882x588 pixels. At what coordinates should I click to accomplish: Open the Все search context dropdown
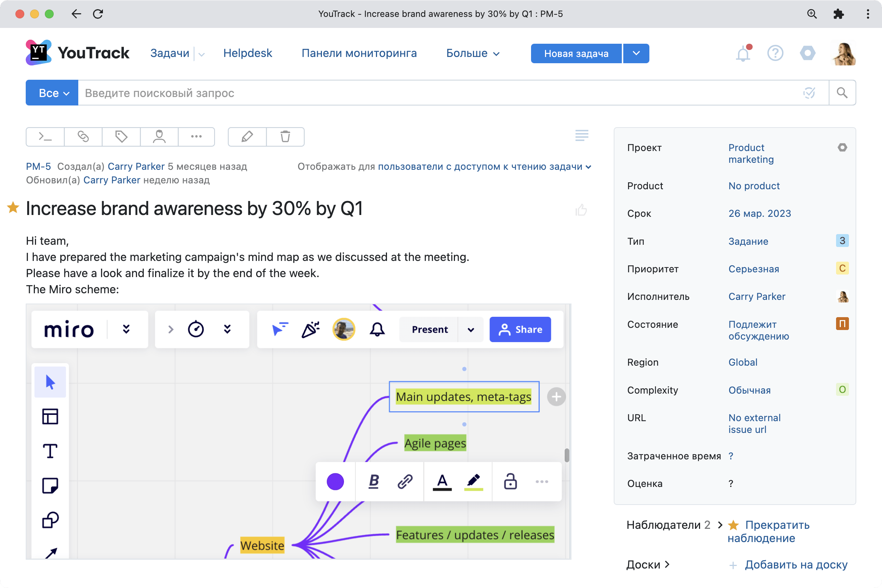coord(52,93)
